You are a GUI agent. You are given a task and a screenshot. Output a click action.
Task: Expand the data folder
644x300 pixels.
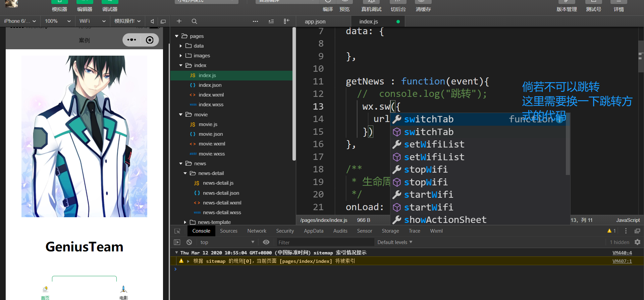(x=181, y=46)
